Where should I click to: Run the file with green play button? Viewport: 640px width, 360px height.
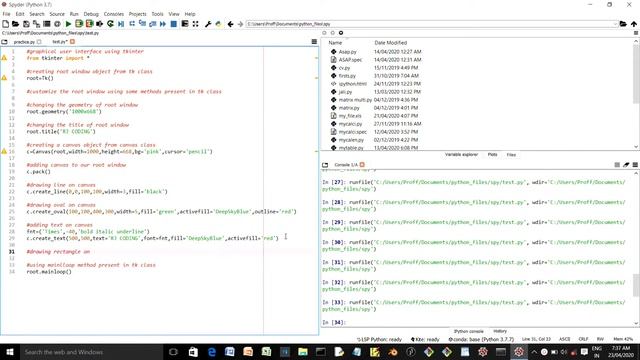click(68, 24)
